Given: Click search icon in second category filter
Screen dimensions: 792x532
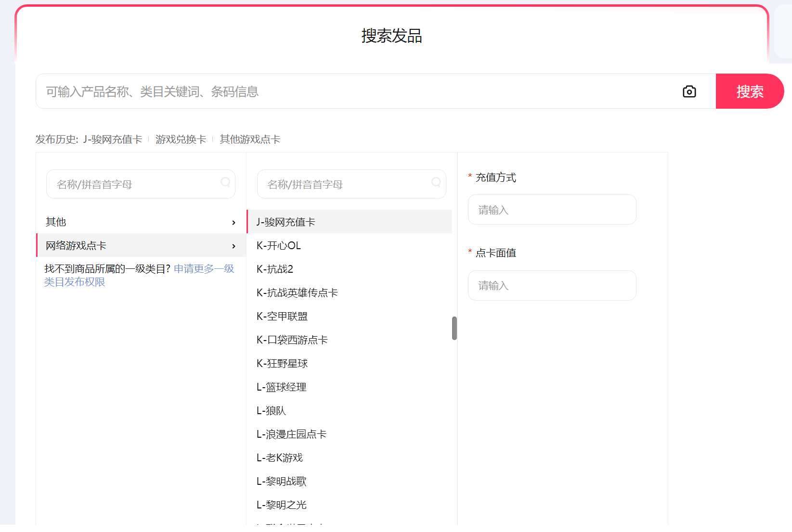Looking at the screenshot, I should (x=436, y=182).
